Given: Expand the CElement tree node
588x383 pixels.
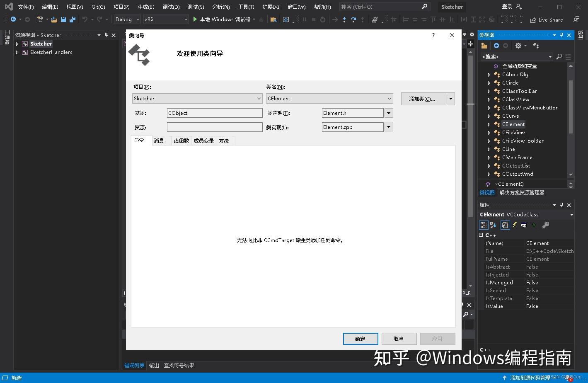Looking at the screenshot, I should tap(490, 124).
